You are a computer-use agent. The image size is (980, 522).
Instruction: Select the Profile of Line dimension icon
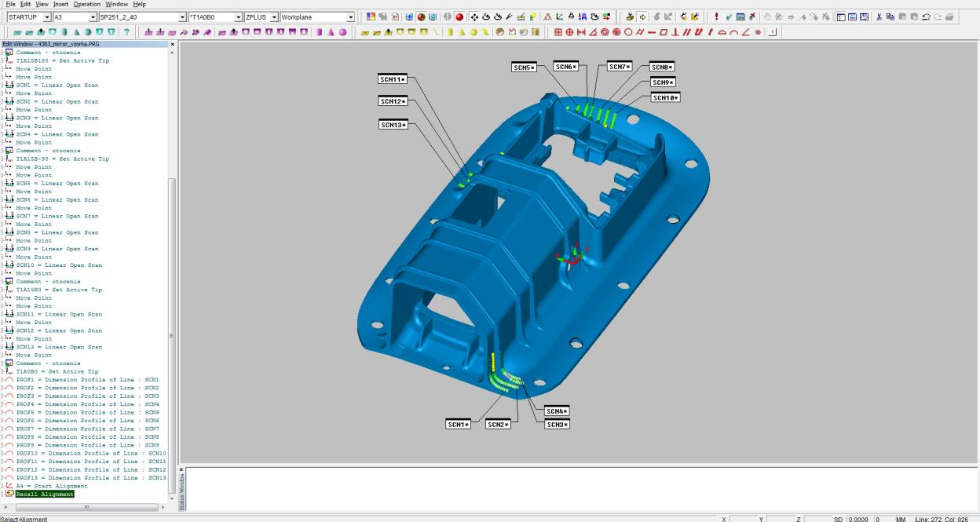pyautogui.click(x=733, y=32)
